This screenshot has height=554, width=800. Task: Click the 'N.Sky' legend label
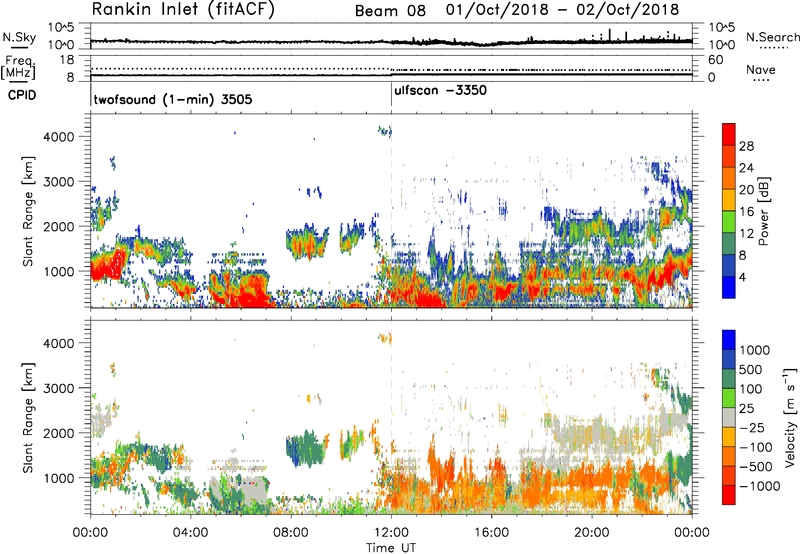pos(19,37)
